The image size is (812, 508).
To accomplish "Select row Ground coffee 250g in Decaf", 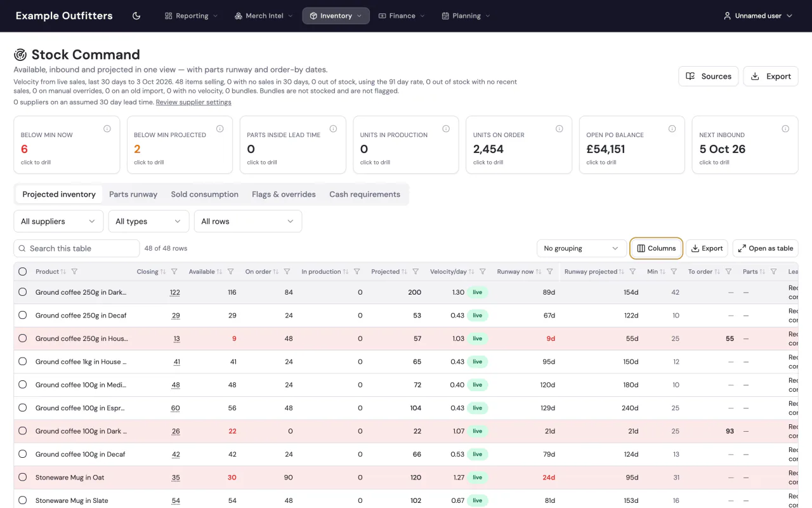I will click(x=23, y=316).
